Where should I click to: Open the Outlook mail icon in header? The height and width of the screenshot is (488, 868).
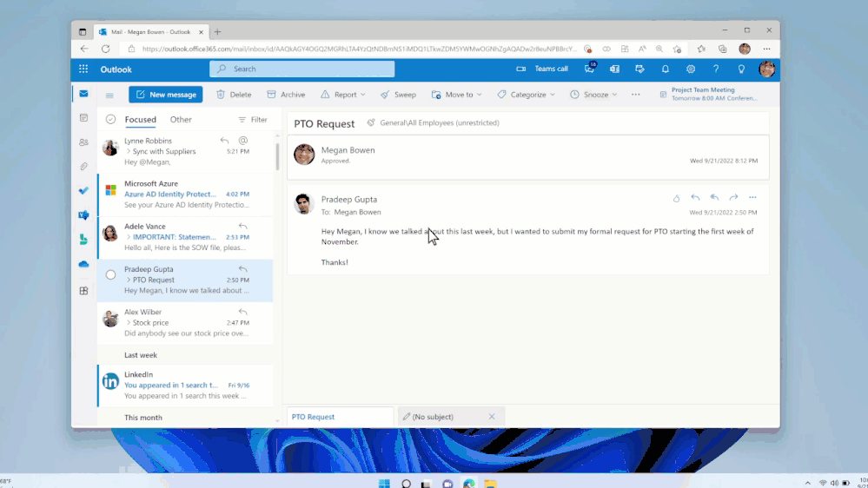[614, 69]
